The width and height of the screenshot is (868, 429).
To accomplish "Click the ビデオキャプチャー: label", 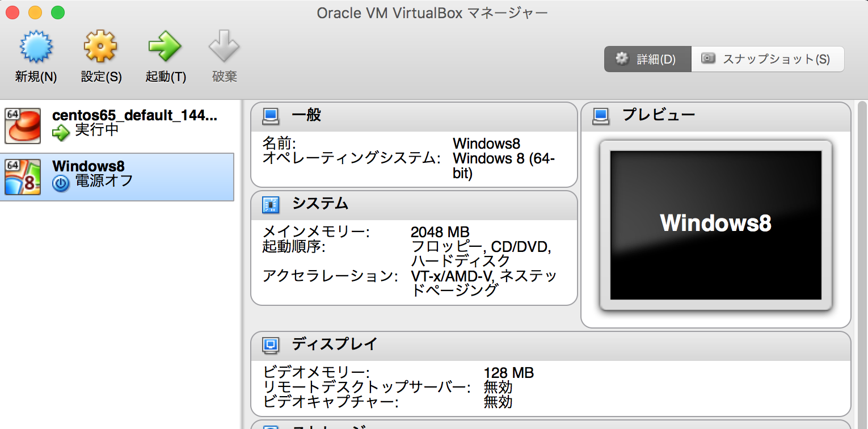I will click(x=330, y=402).
